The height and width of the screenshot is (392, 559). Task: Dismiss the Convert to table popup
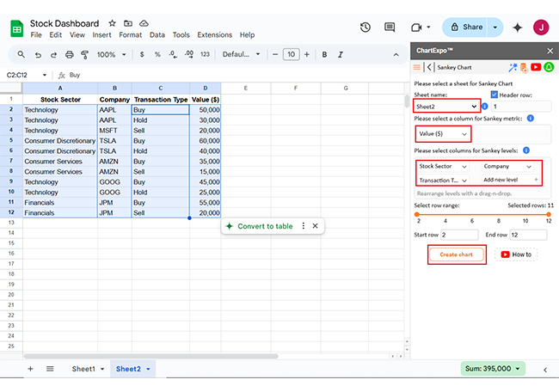point(315,226)
